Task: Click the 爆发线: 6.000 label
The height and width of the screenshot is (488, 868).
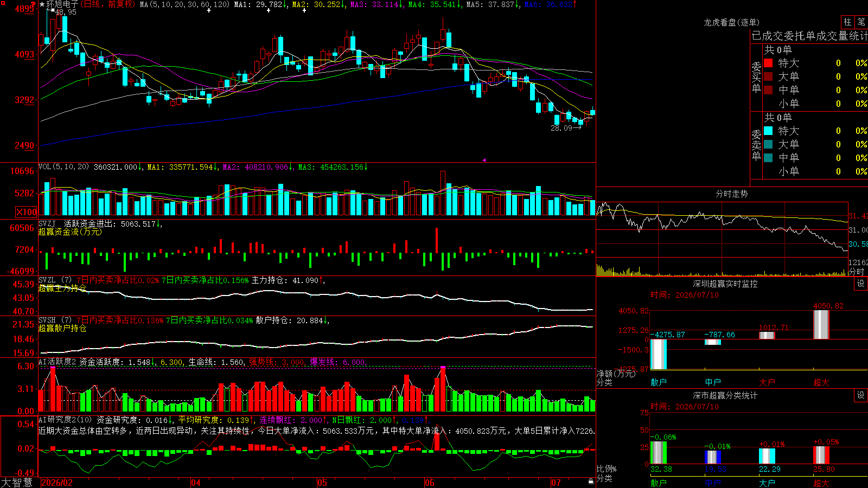Action: (x=337, y=362)
